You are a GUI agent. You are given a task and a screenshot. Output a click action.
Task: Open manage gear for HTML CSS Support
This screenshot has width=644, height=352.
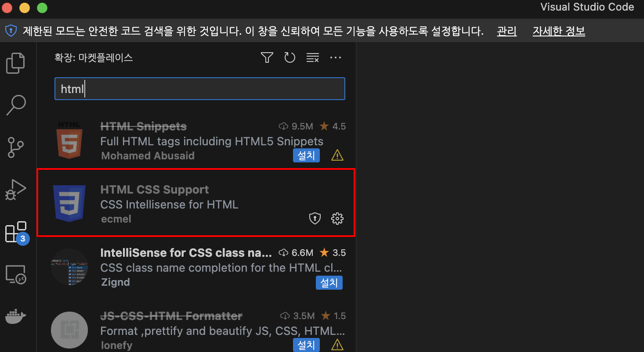click(337, 218)
